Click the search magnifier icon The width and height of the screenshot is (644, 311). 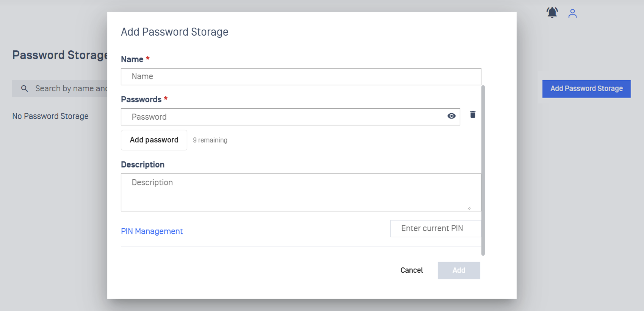(25, 88)
